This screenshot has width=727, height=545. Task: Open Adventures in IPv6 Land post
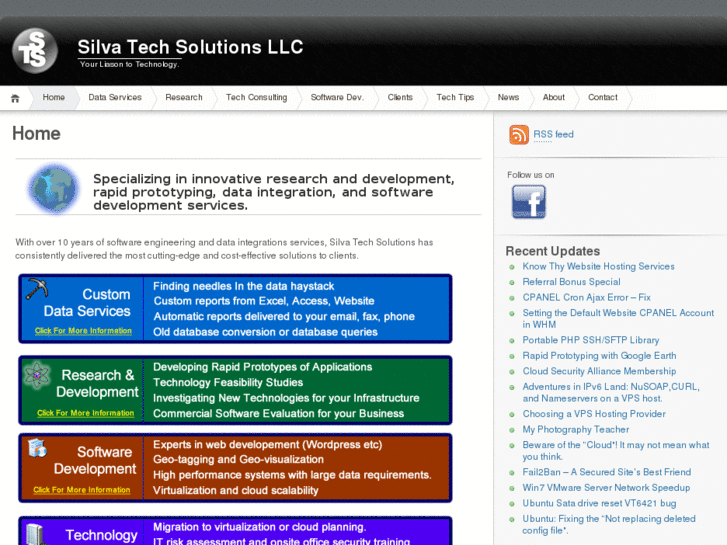pyautogui.click(x=611, y=392)
